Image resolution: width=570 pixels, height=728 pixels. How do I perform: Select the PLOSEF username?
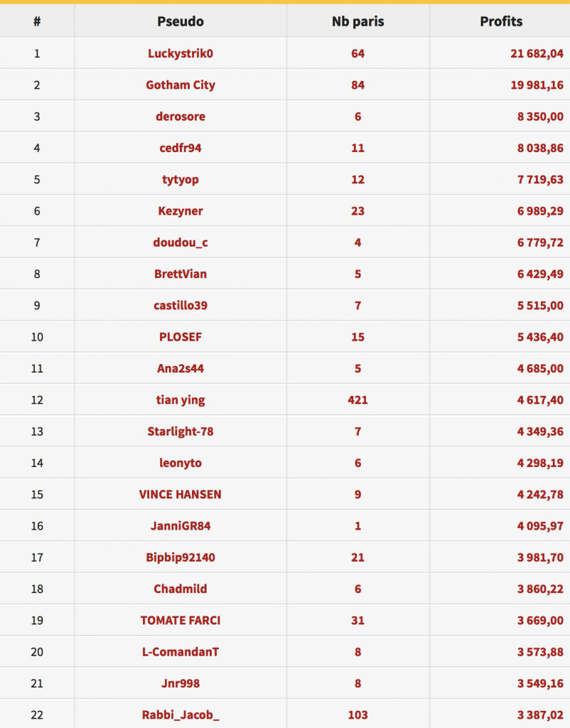pos(180,337)
